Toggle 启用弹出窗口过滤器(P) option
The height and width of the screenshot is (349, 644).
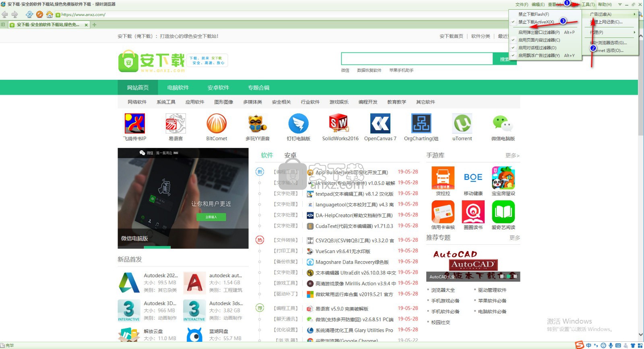[545, 32]
